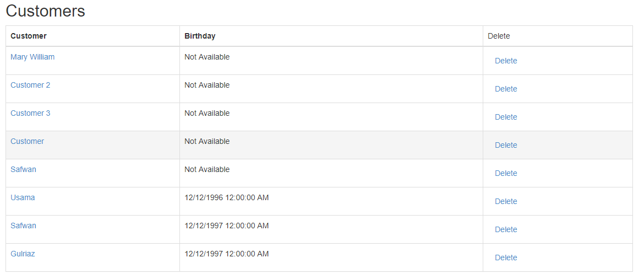Open the Usama customer link

[23, 197]
